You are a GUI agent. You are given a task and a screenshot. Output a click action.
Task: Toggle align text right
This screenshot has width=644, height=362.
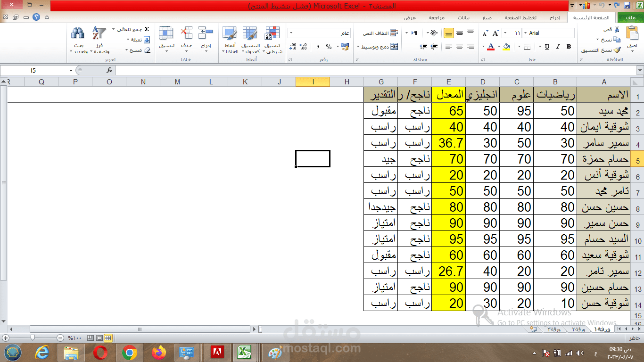pos(471,47)
